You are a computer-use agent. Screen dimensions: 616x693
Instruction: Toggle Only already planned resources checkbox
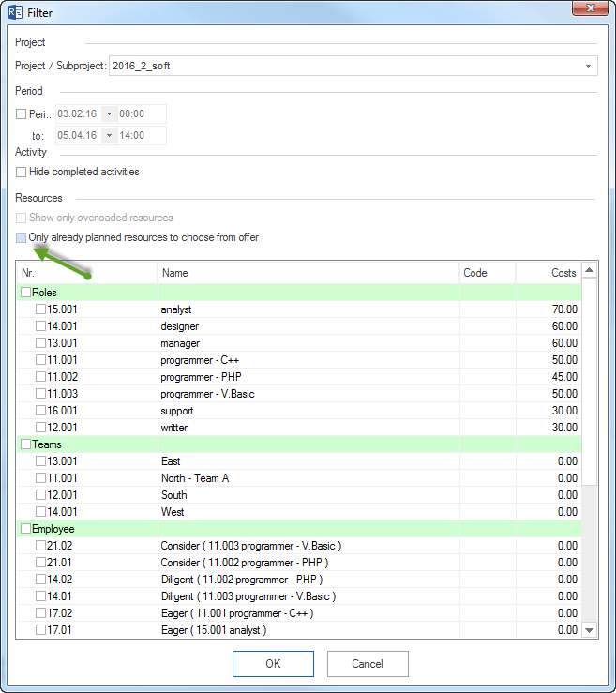(x=21, y=238)
